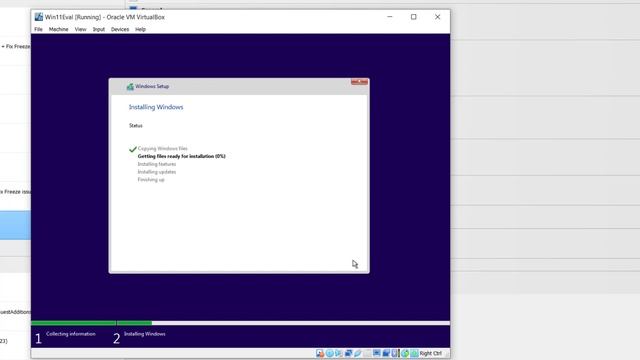
Task: Click the Collecting information progress bar segment
Action: (x=73, y=323)
